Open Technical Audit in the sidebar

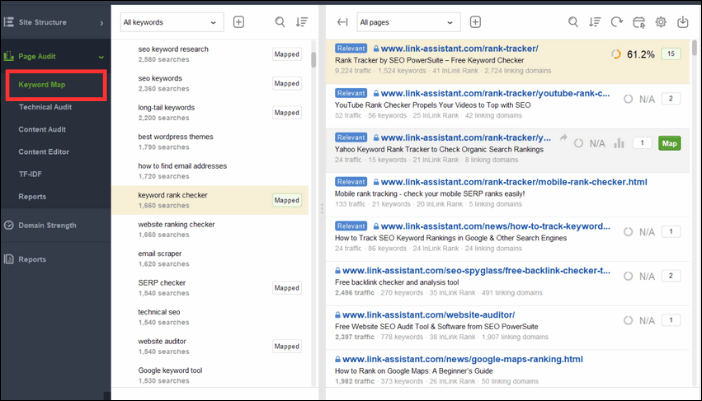click(45, 107)
